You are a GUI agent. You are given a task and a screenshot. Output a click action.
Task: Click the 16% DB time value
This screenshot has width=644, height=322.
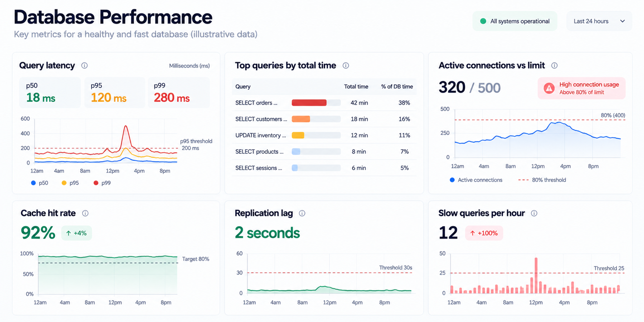[404, 119]
